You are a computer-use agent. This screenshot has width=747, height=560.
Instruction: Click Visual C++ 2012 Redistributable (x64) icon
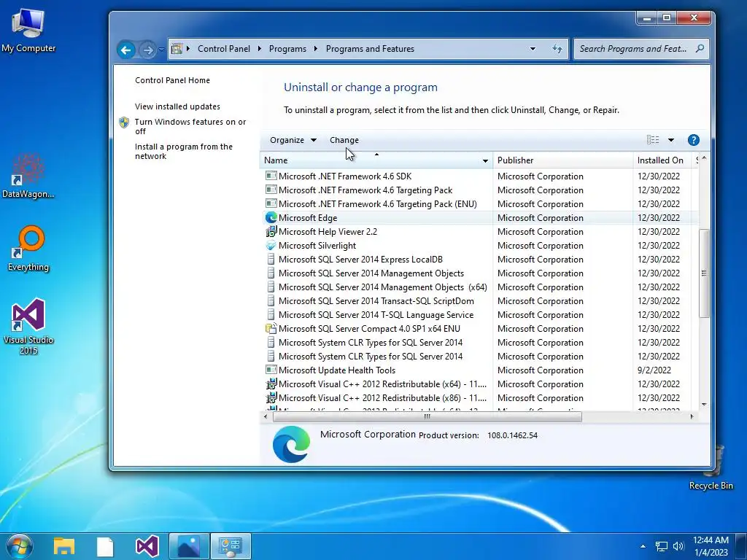(271, 384)
